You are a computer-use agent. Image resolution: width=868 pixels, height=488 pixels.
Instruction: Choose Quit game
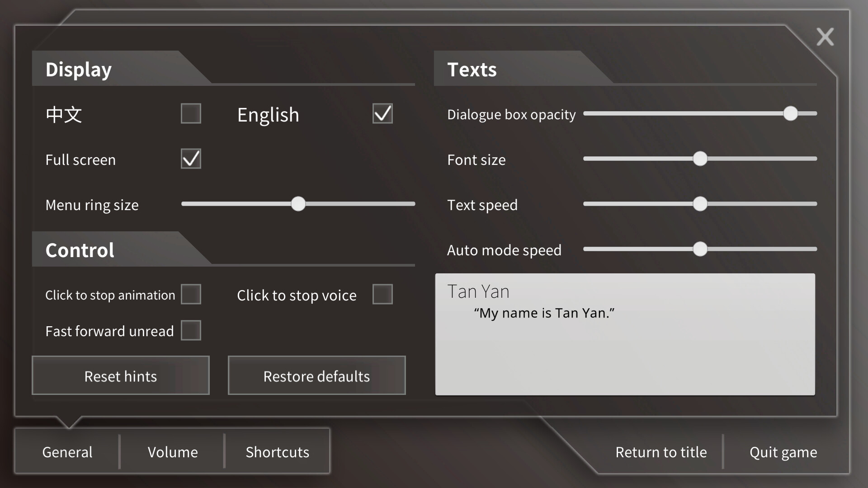(783, 451)
